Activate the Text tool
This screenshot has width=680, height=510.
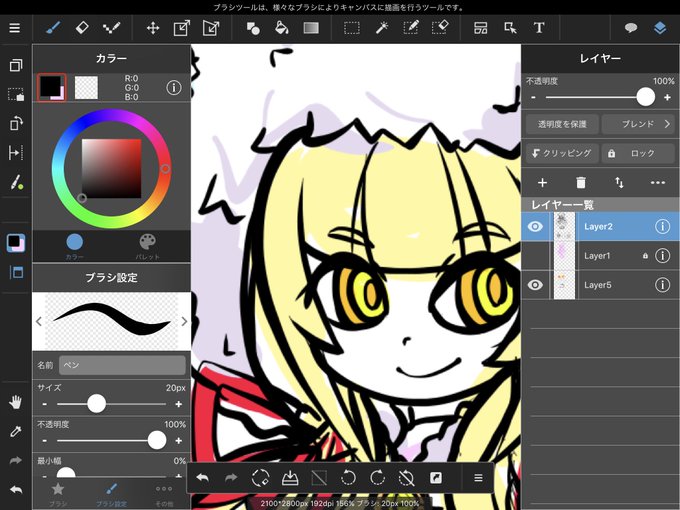point(539,28)
